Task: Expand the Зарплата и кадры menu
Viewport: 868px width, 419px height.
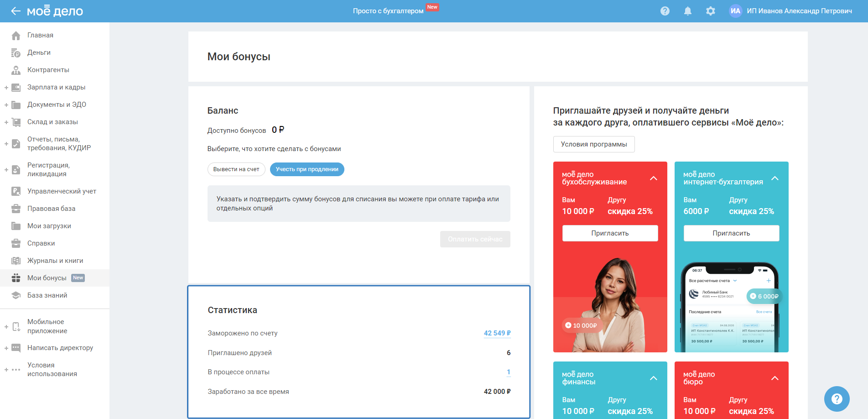Action: [6, 88]
